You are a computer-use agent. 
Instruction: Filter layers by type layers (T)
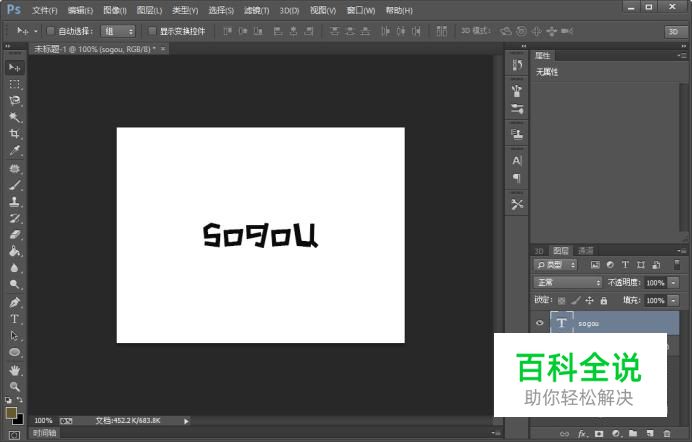(625, 265)
